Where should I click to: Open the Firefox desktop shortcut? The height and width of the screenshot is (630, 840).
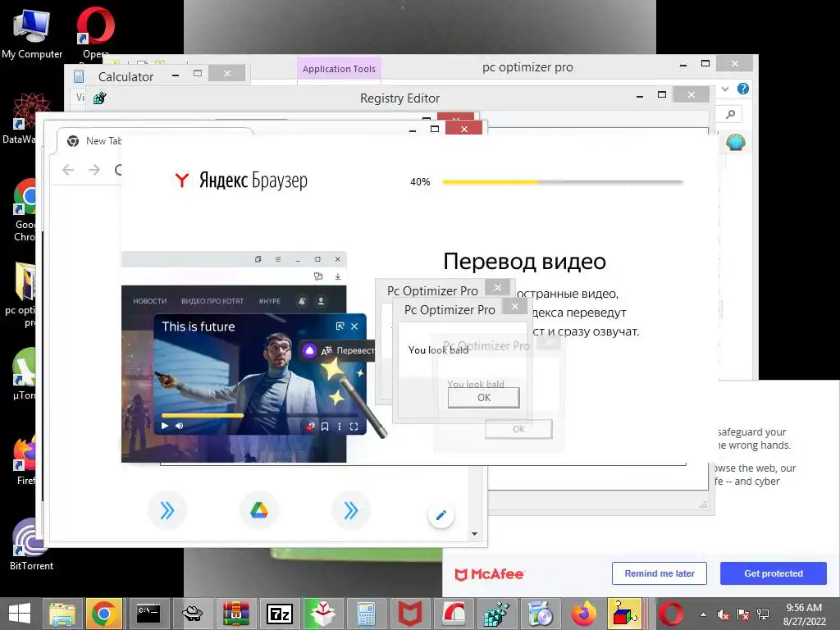pyautogui.click(x=25, y=459)
